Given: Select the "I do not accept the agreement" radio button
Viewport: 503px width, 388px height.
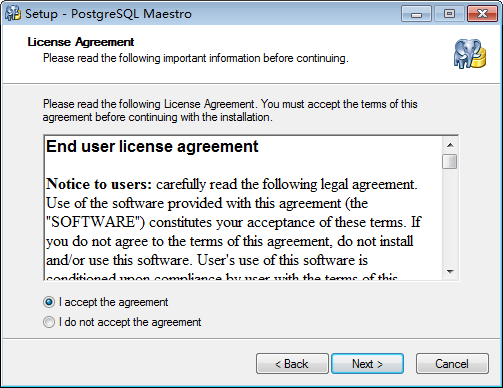Looking at the screenshot, I should [x=49, y=322].
